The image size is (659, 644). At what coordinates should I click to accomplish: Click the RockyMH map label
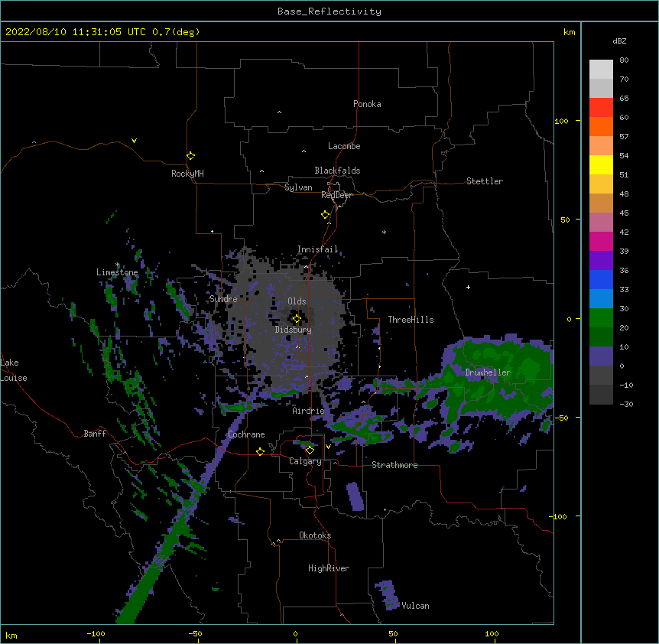[x=187, y=174]
